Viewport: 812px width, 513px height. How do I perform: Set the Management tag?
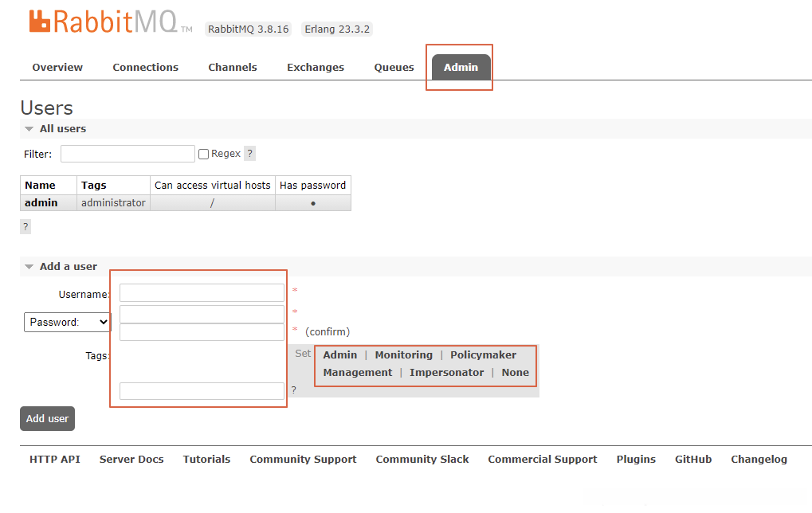coord(358,373)
